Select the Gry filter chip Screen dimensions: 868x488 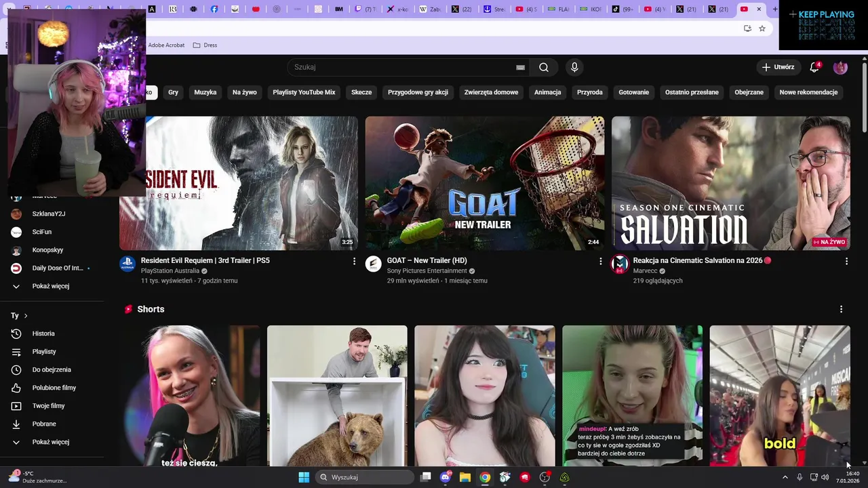(x=174, y=92)
